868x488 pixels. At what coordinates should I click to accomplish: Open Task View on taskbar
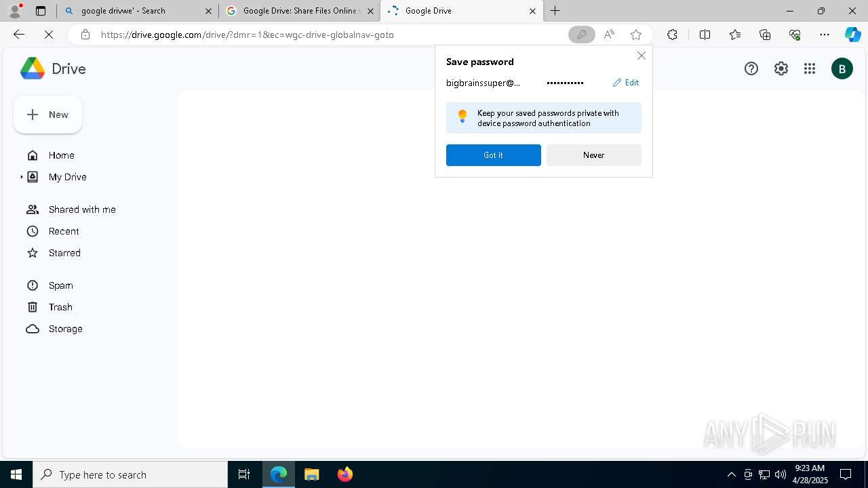click(244, 474)
